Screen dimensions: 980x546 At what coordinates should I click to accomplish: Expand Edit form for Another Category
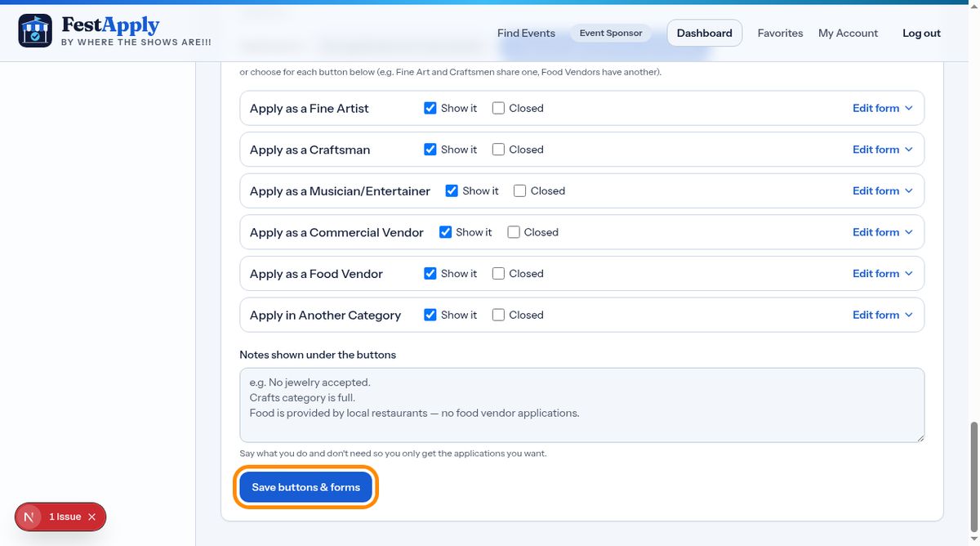pyautogui.click(x=882, y=315)
